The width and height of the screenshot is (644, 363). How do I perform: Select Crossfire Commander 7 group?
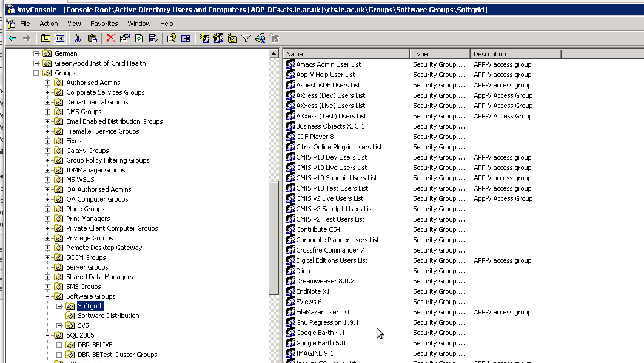330,250
